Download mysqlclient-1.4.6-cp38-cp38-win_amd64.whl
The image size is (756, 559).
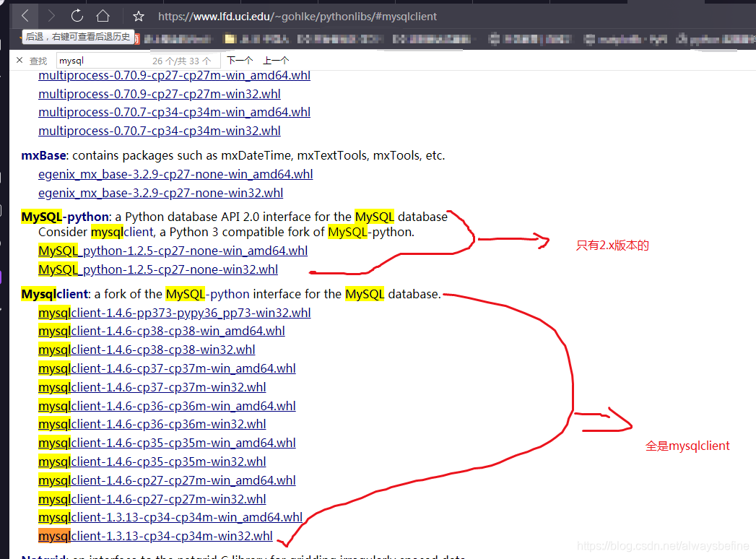pos(162,331)
